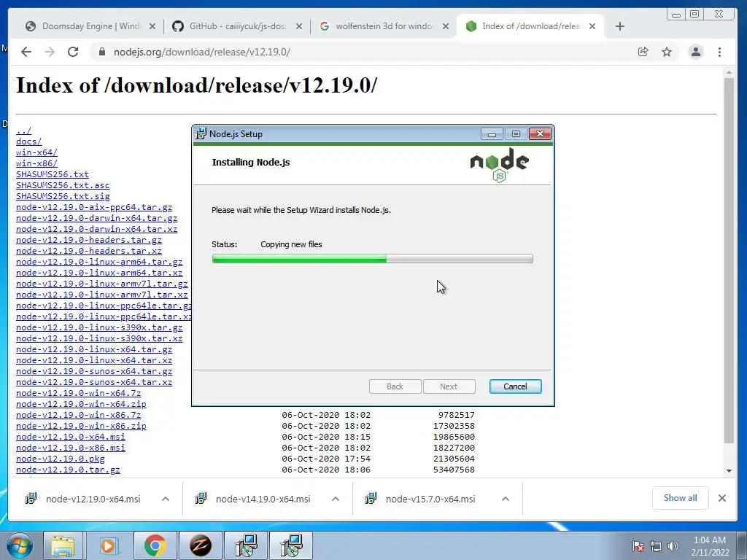Click the disabled Next button in Setup
Viewport: 747px width, 560px height.
pos(449,386)
